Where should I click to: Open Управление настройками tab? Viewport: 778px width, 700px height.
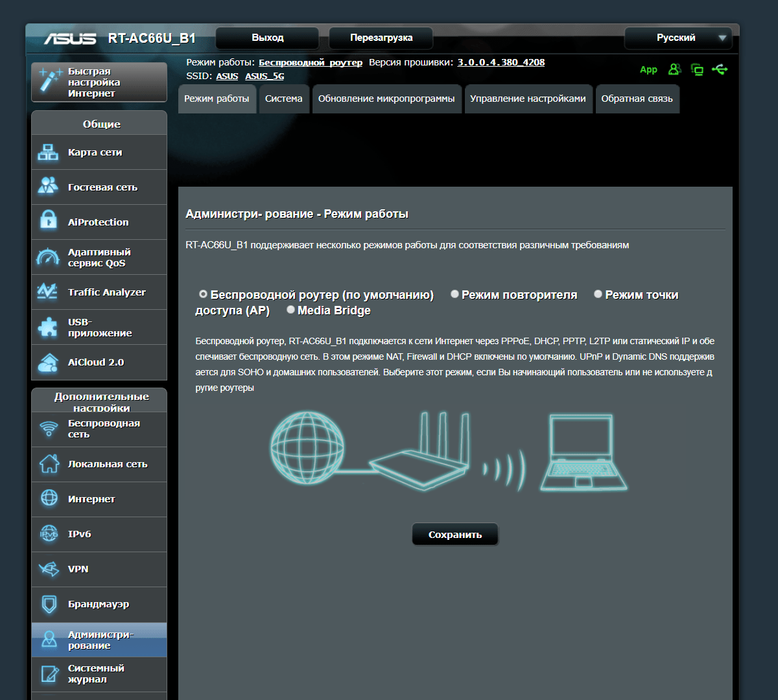tap(528, 99)
